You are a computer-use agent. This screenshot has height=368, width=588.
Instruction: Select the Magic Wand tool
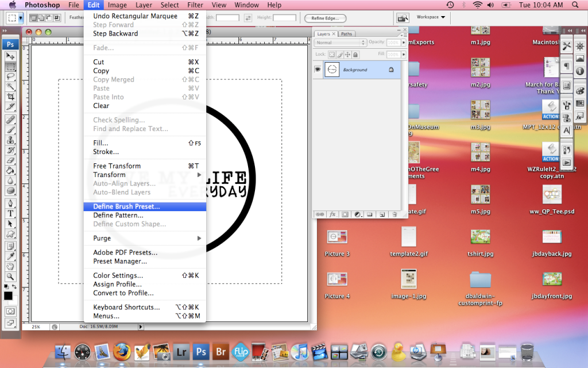click(x=10, y=87)
